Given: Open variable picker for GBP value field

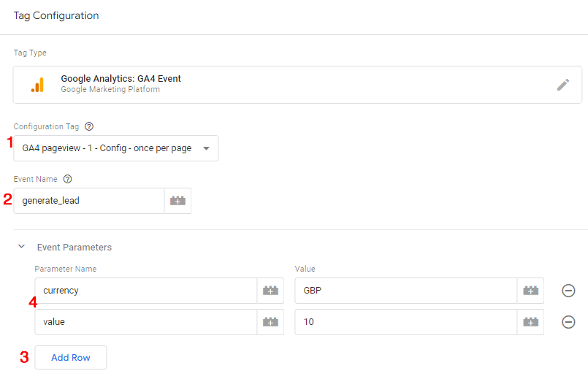Looking at the screenshot, I should coord(530,291).
